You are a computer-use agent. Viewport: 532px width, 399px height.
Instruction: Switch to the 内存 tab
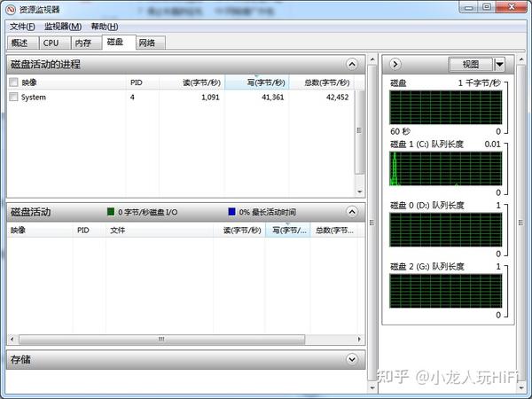[x=86, y=43]
